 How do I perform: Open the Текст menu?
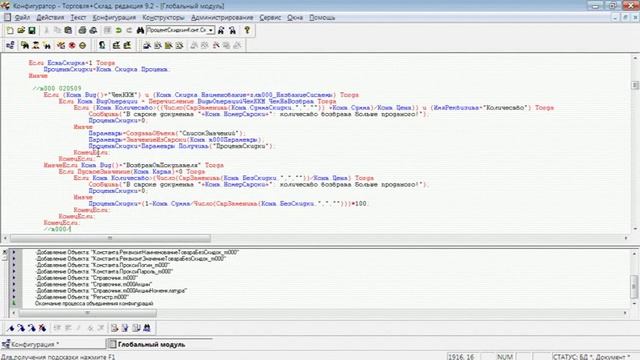click(78, 18)
